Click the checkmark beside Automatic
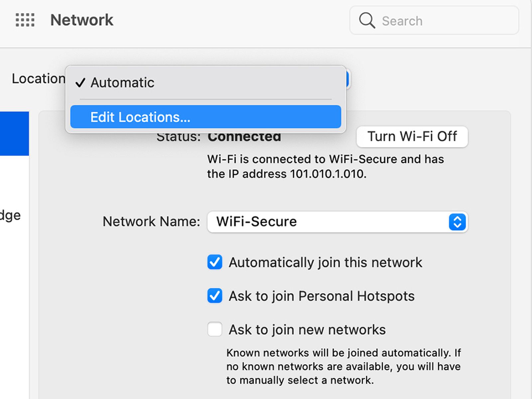Viewport: 532px width, 399px height. (x=80, y=82)
